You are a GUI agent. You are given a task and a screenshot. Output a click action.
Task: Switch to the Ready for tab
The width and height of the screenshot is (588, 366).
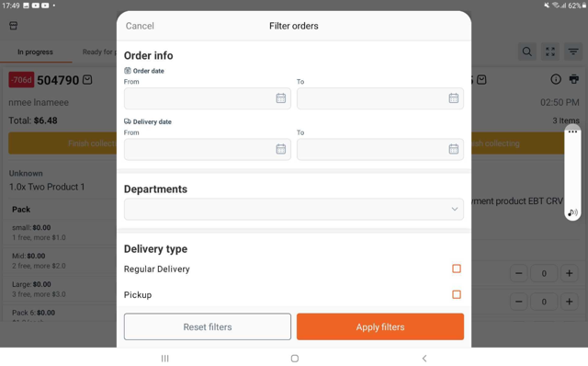tap(99, 51)
